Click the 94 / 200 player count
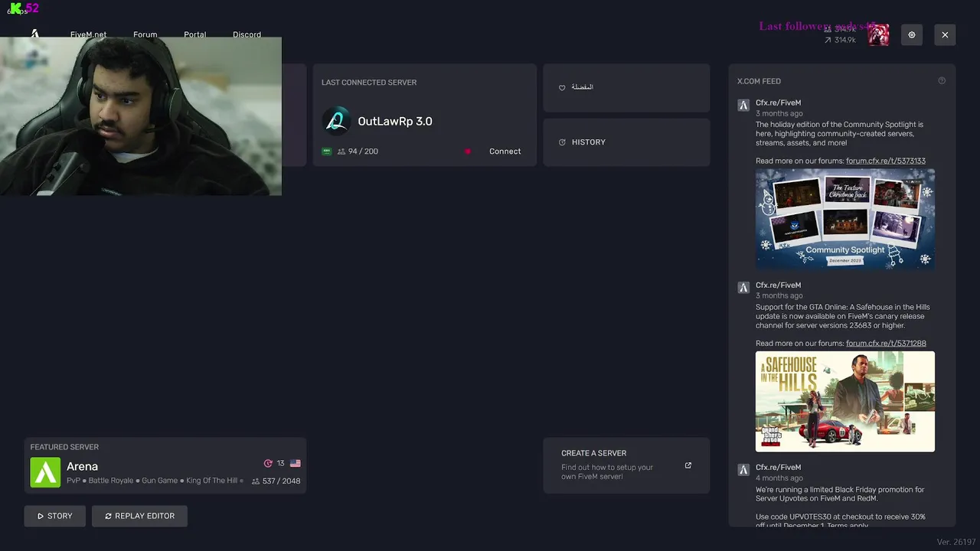 coord(363,152)
